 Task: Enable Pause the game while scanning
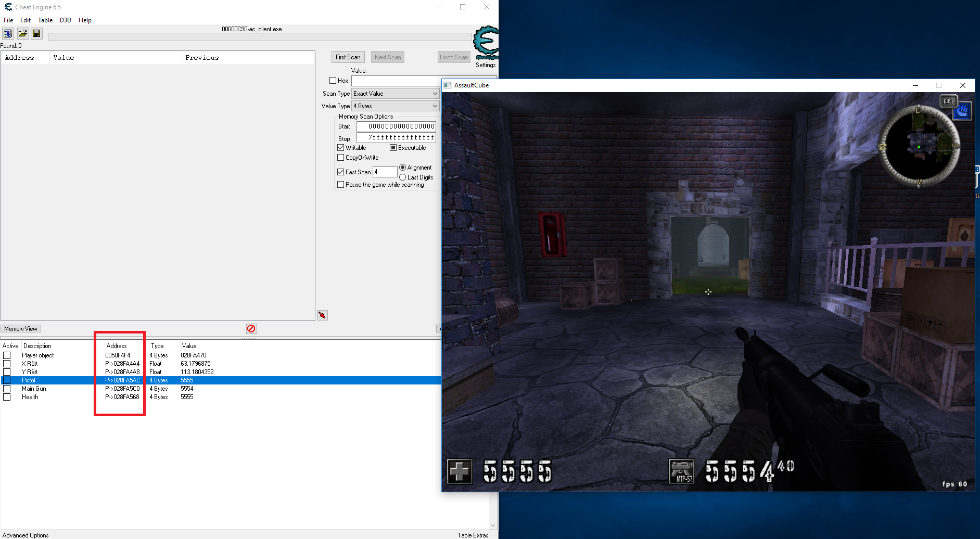341,185
